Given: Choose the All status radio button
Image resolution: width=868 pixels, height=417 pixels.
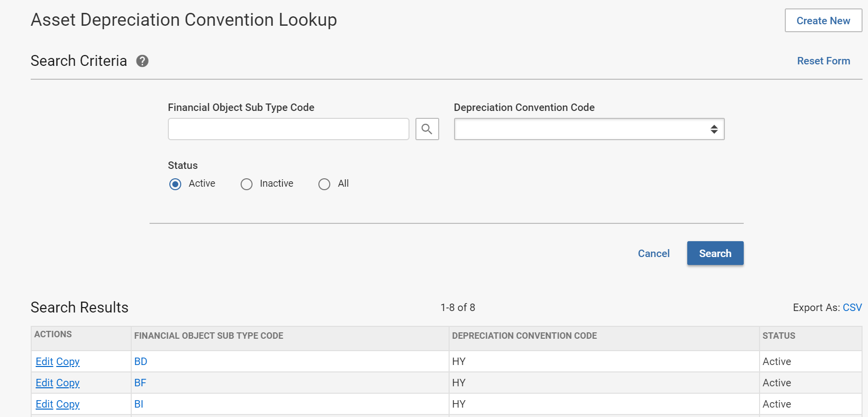Looking at the screenshot, I should coord(324,184).
